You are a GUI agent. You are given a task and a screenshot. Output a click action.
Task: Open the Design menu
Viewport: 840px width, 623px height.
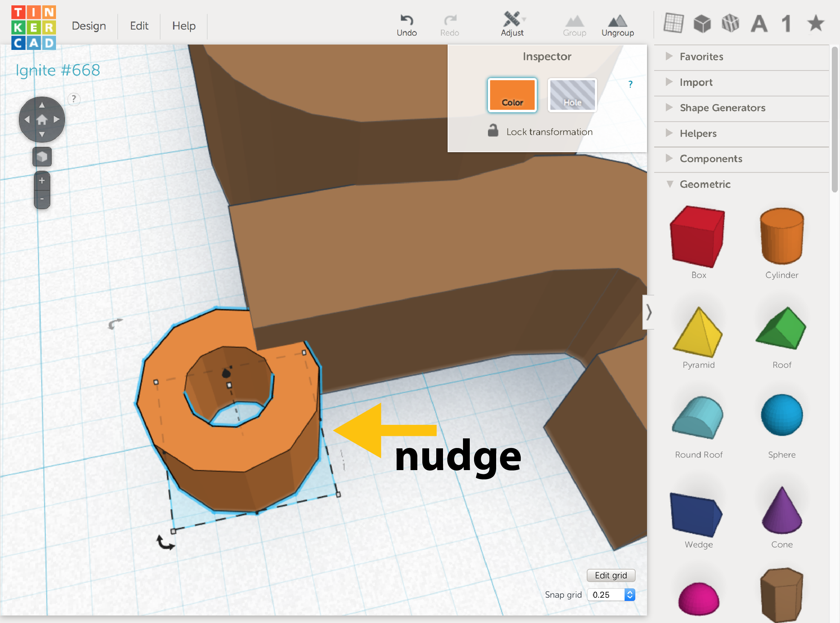[89, 26]
